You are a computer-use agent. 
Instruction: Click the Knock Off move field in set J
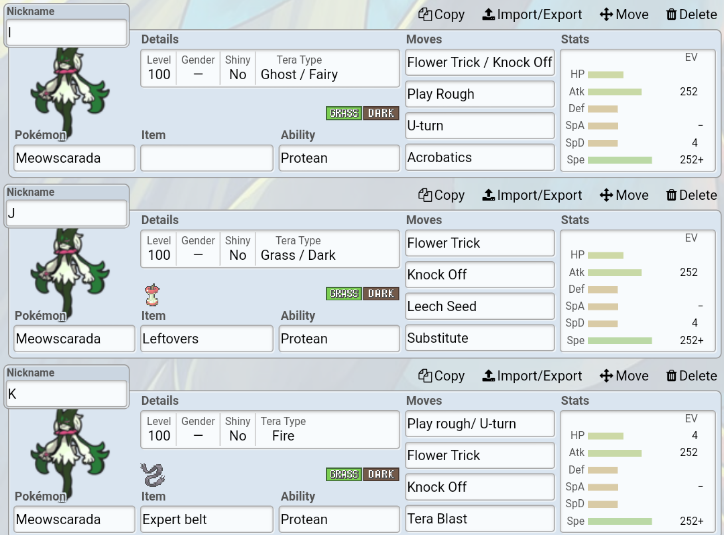480,275
